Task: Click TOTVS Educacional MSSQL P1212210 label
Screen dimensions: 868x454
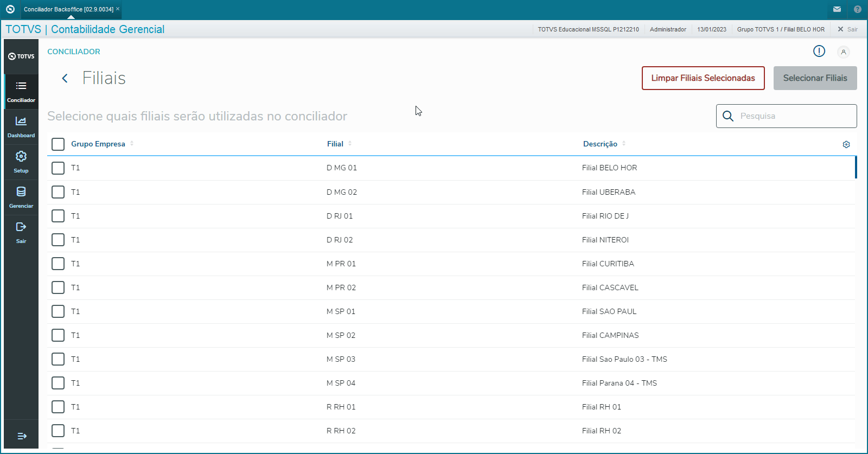Action: click(x=589, y=29)
